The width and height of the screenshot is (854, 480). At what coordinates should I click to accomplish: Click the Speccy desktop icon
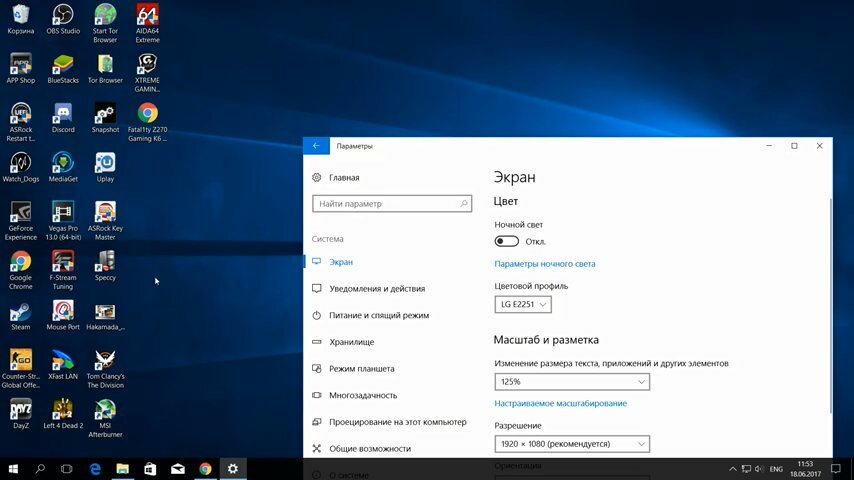105,266
